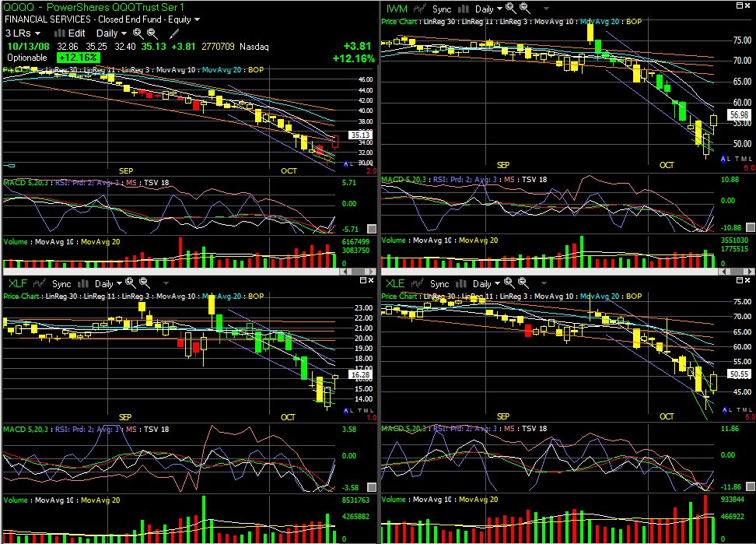Viewport: 756px width, 544px height.
Task: Zoom in on the QQQQ chart
Action: tap(138, 33)
